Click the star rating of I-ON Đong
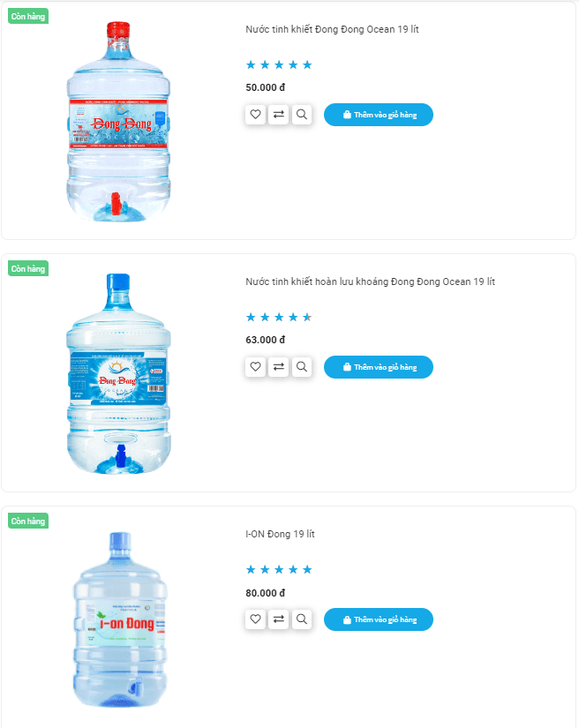 pos(279,570)
